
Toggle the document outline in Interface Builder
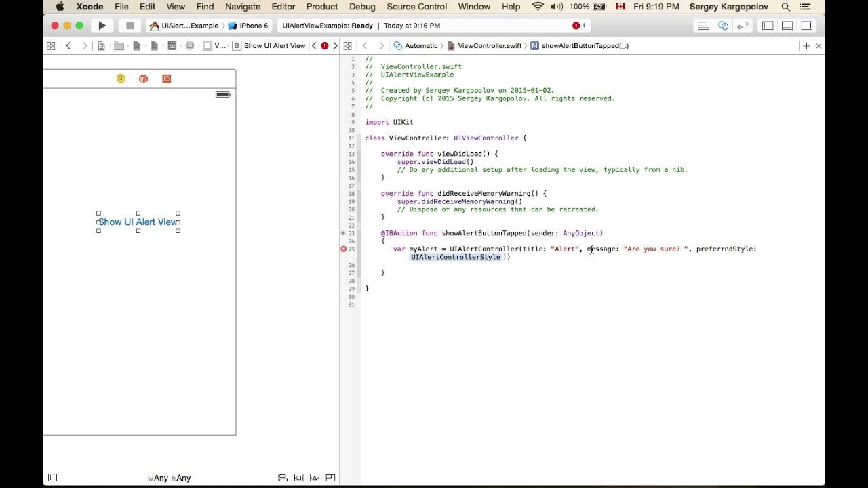tap(52, 478)
